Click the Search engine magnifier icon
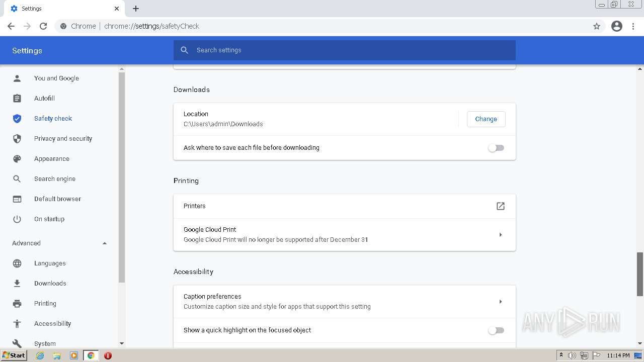Screen dimensions: 644x362 17,179
